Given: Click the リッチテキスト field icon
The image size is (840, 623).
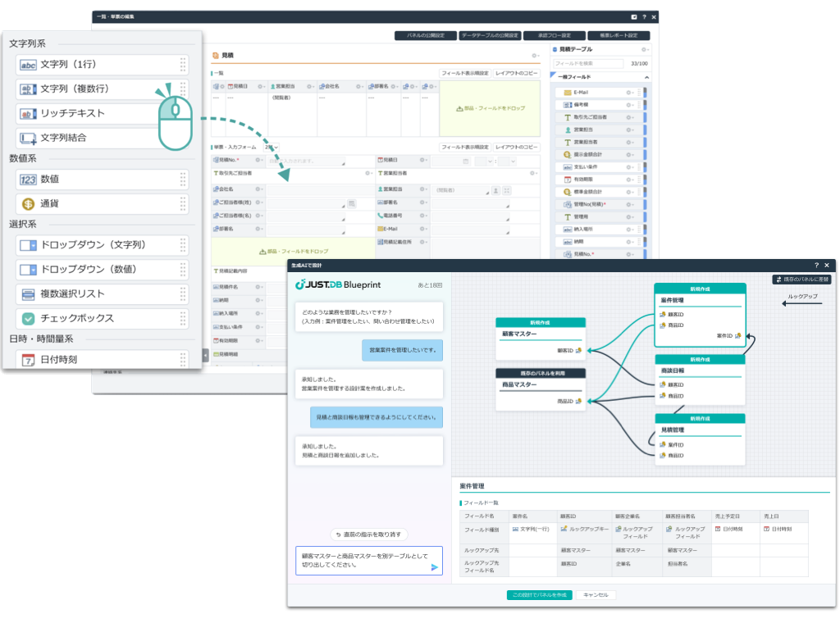Looking at the screenshot, I should point(28,113).
